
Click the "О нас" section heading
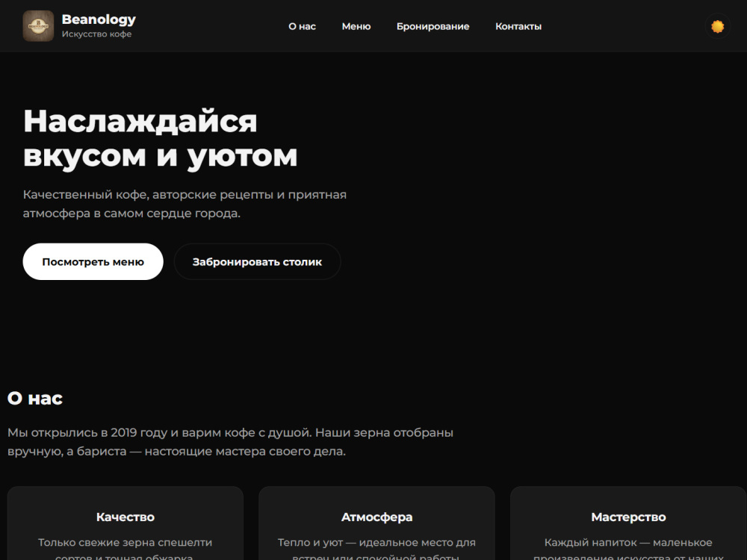click(x=35, y=398)
